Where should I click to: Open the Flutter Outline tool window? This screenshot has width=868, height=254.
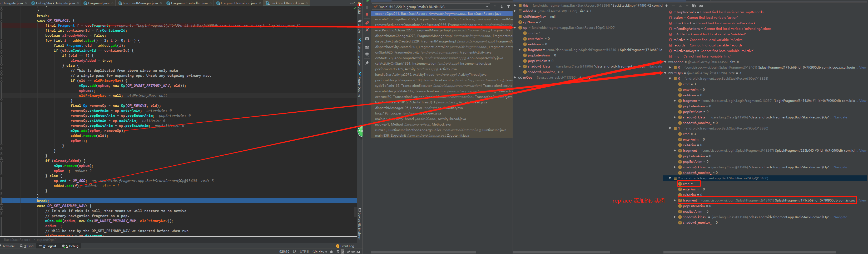pyautogui.click(x=360, y=84)
